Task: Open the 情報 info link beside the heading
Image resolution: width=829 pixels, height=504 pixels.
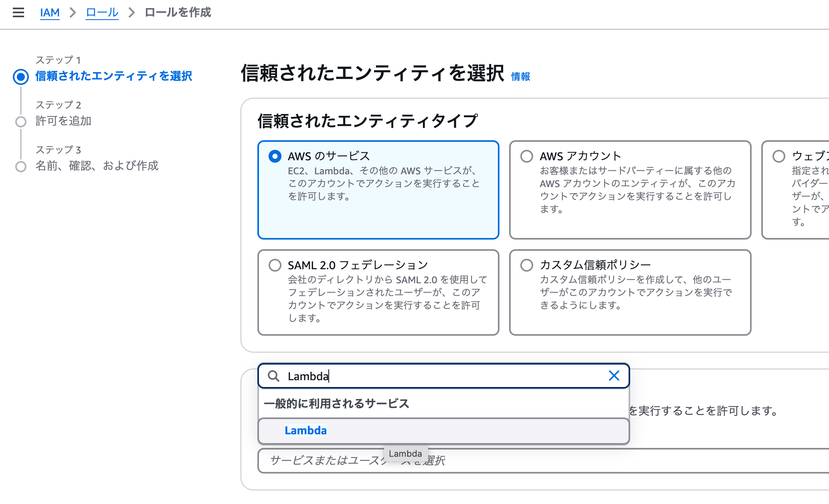Action: pyautogui.click(x=520, y=76)
